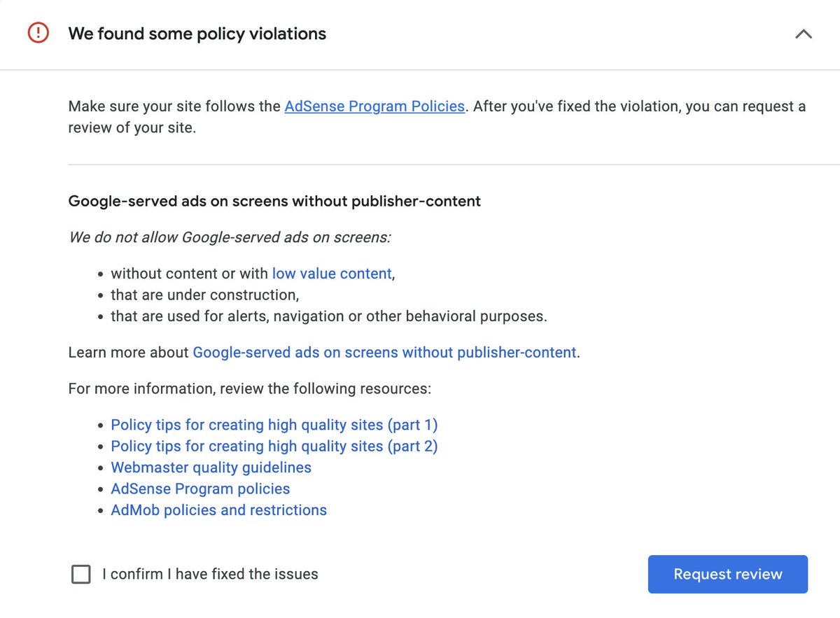This screenshot has height=618, width=840.
Task: Check the 'I confirm I have fixed the issues' box
Action: [x=81, y=574]
